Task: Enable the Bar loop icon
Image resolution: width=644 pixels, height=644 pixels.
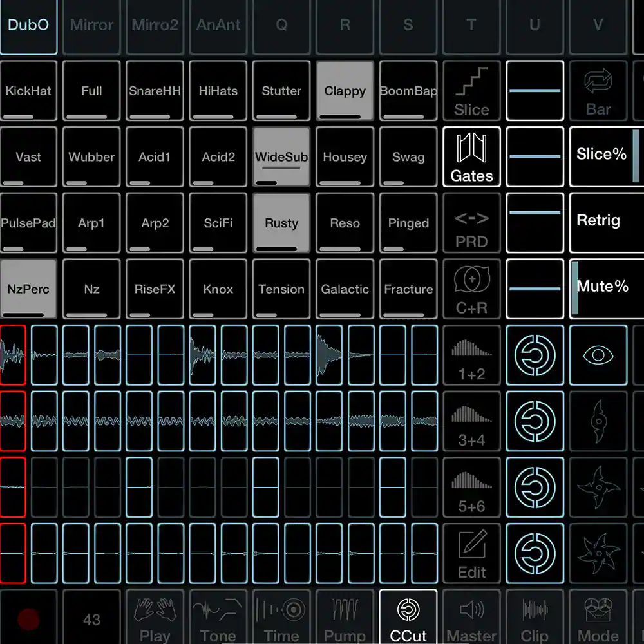Action: (598, 91)
